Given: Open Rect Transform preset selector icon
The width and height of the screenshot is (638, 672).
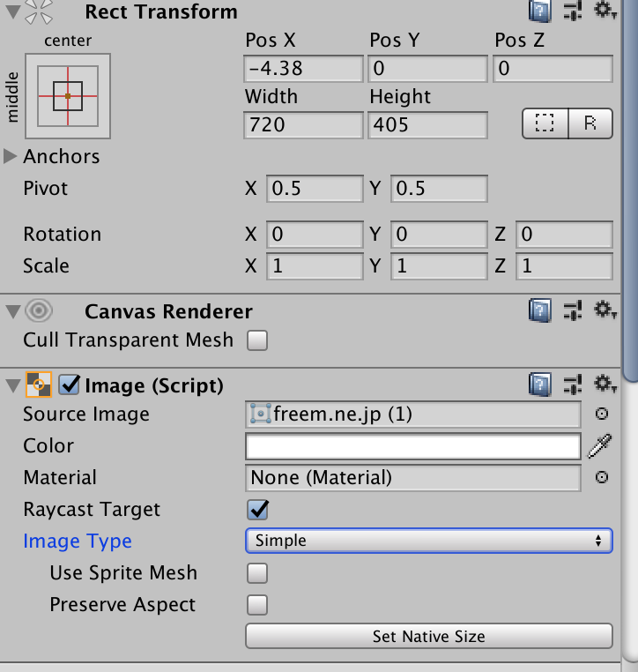Looking at the screenshot, I should tap(573, 11).
